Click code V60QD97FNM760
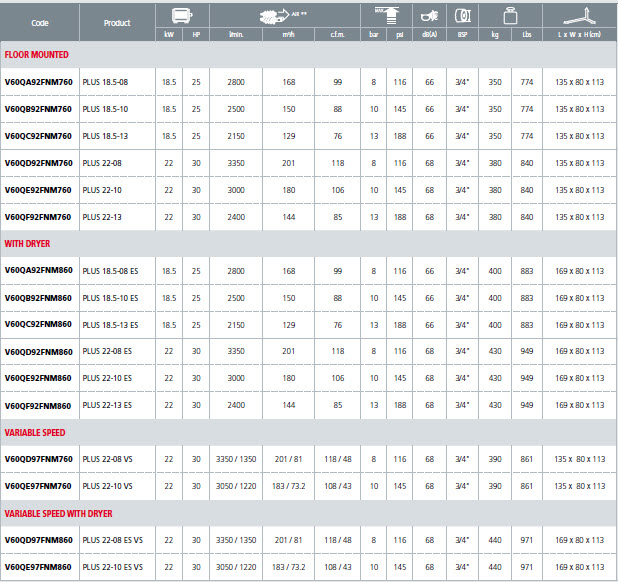The image size is (618, 582). (39, 459)
